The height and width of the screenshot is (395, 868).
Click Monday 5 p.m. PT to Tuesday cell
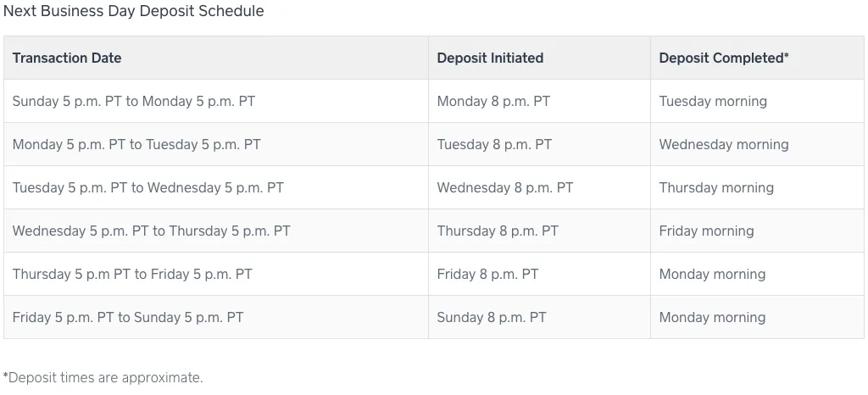[x=216, y=144]
